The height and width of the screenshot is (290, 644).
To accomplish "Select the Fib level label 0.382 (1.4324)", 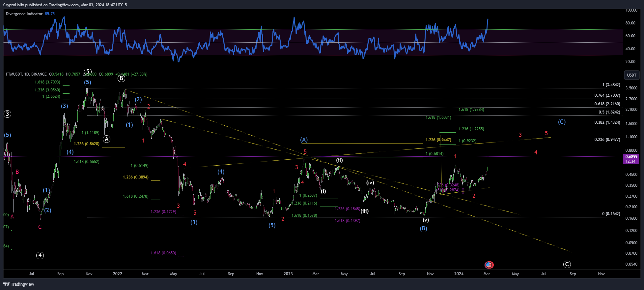I will click(x=607, y=122).
